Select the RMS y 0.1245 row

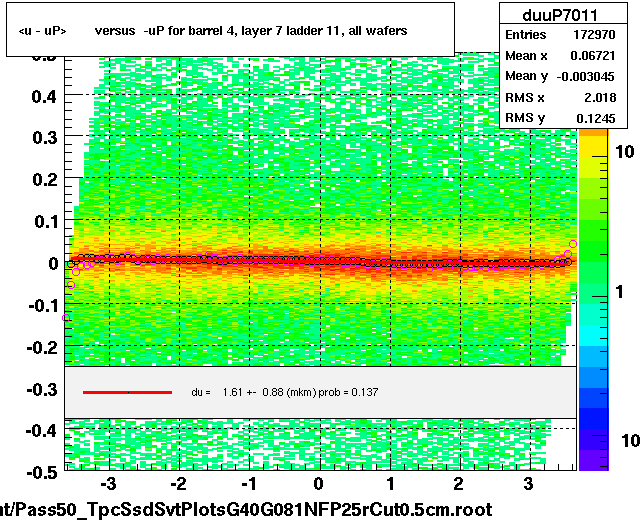tap(560, 118)
